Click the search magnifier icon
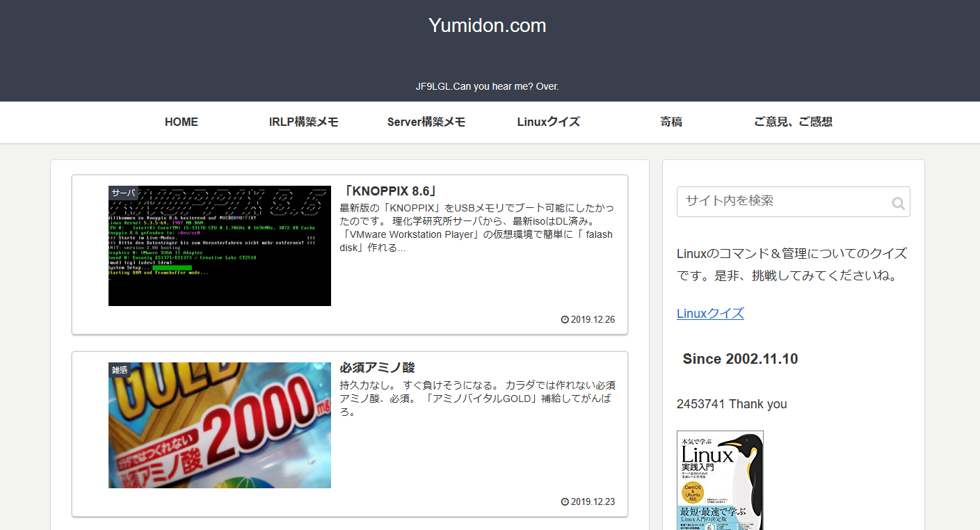 898,202
